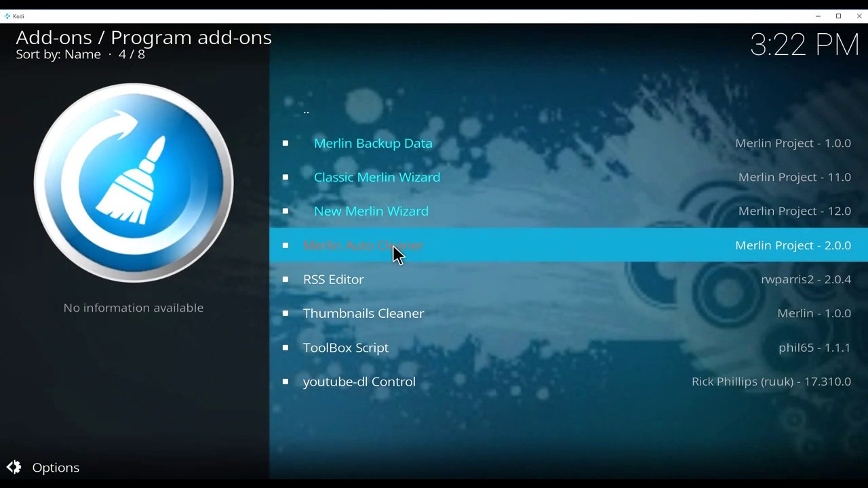This screenshot has width=868, height=488.
Task: Click 'Merlin Project - 11.0' version text
Action: (x=795, y=177)
